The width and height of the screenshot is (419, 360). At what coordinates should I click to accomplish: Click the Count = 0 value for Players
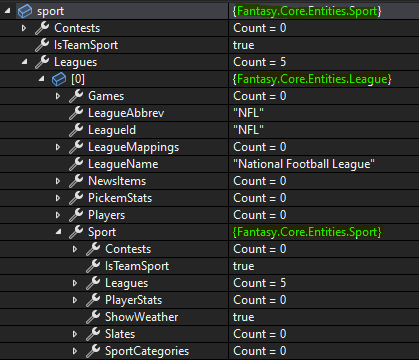coord(260,215)
